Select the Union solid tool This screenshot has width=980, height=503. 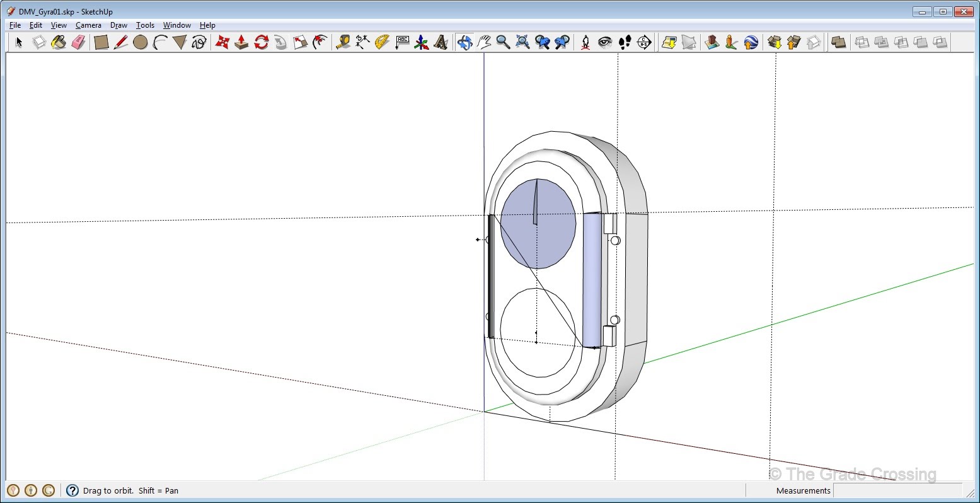[x=881, y=42]
